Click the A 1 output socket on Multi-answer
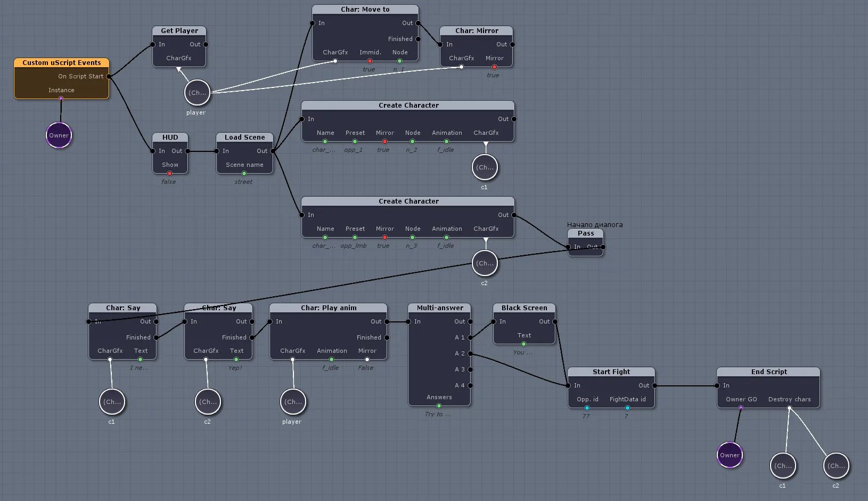868x501 pixels. pos(470,337)
